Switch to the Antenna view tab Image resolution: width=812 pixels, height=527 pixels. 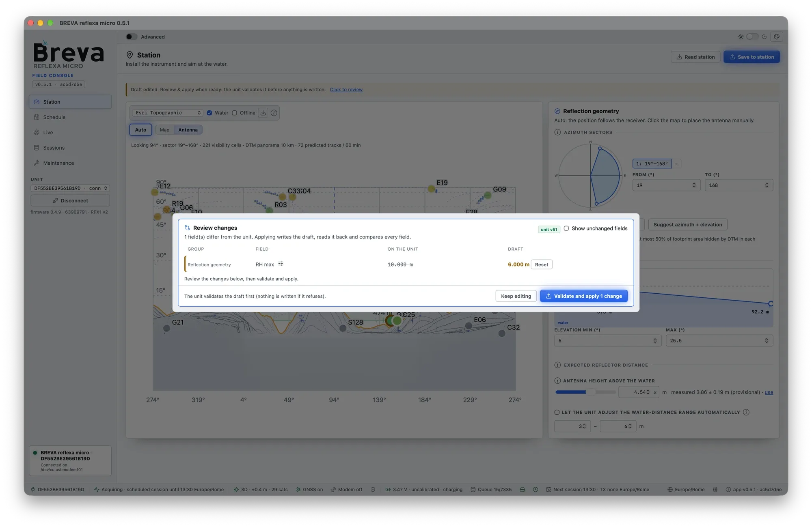pos(188,130)
